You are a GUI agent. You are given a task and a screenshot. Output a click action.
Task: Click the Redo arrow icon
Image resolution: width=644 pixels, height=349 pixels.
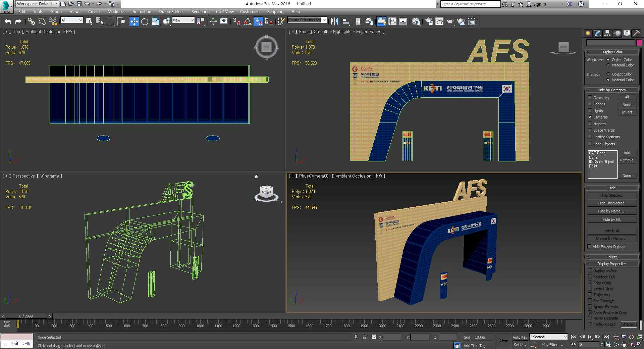tap(19, 21)
